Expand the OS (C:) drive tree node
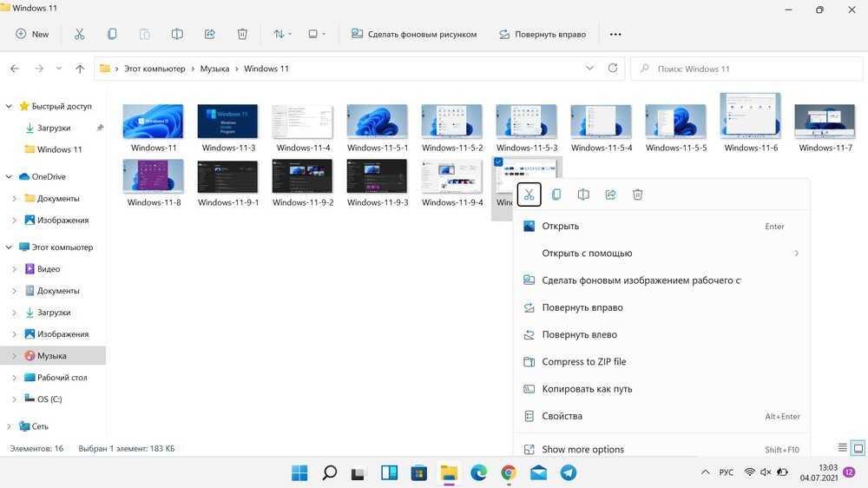The image size is (868, 488). pyautogui.click(x=14, y=399)
